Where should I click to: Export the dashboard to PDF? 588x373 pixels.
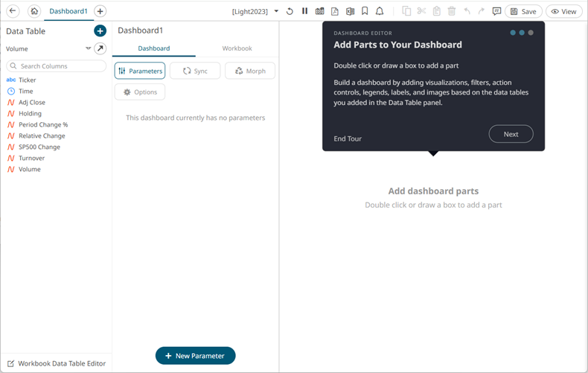coord(335,11)
